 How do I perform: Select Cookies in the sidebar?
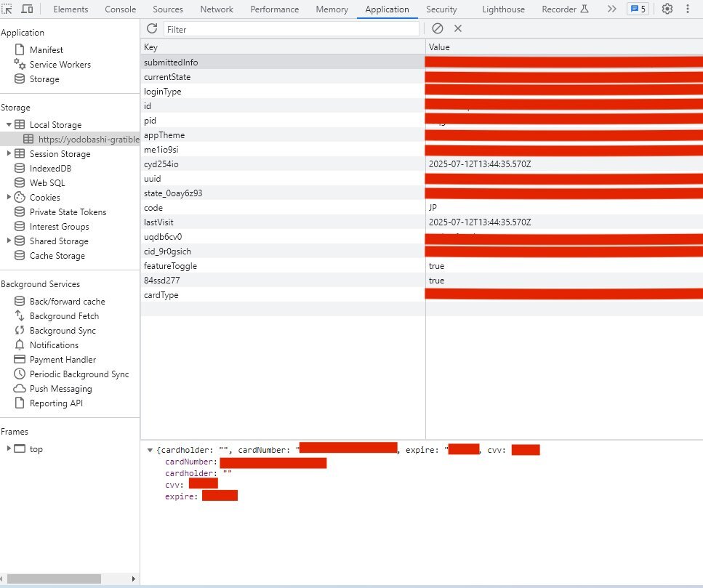click(x=45, y=197)
